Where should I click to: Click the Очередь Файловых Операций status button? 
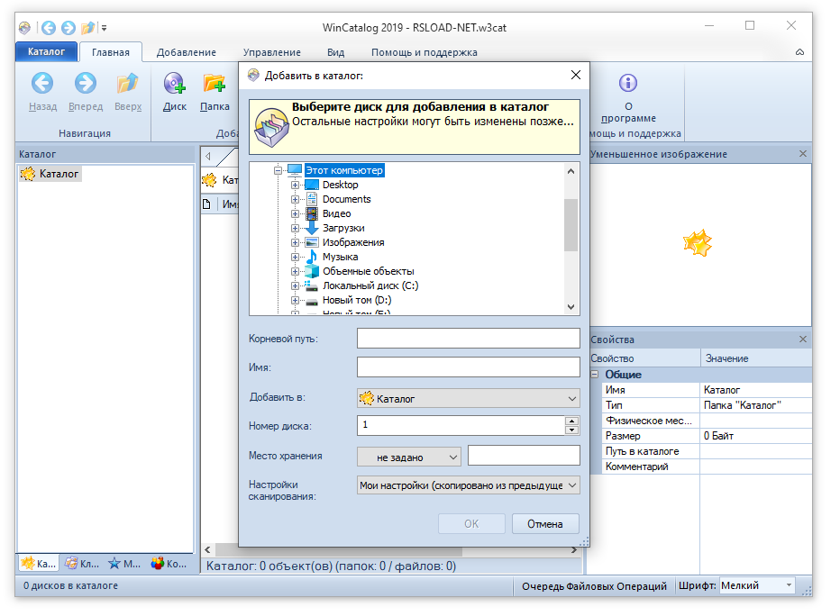tap(594, 586)
